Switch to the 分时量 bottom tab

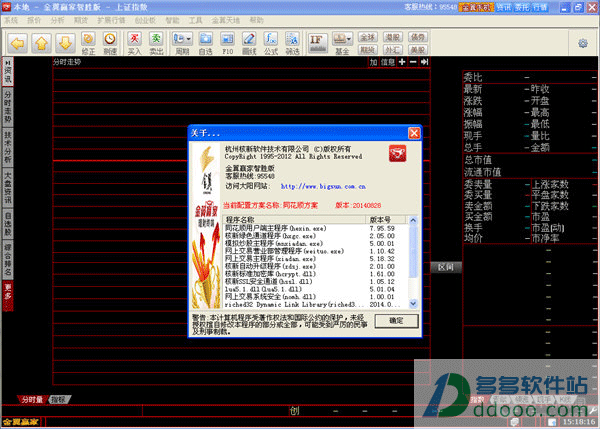tap(32, 400)
